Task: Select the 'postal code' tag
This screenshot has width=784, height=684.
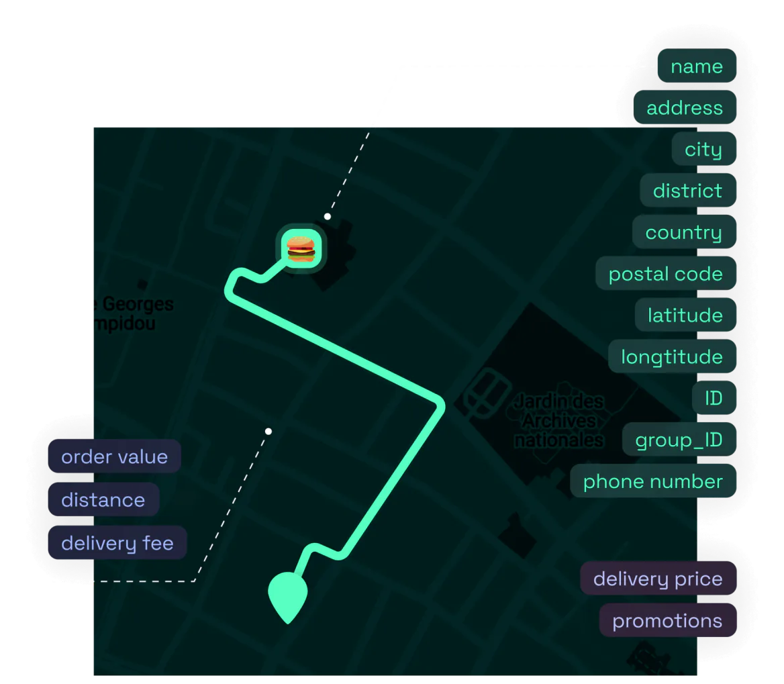Action: [665, 273]
